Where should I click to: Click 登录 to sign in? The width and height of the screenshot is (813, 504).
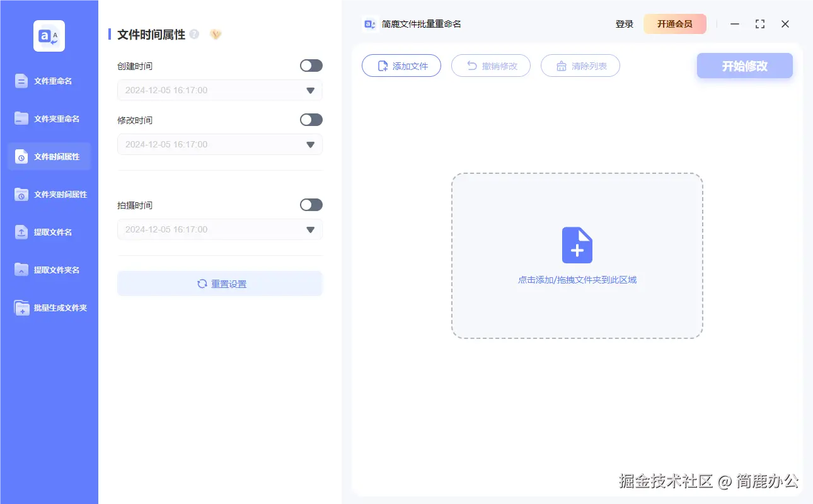point(624,24)
